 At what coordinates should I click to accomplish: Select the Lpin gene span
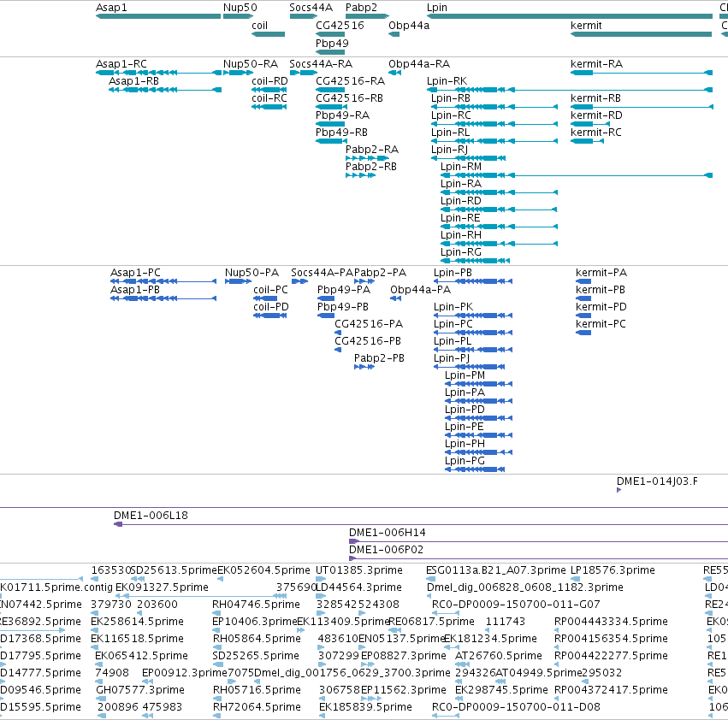570,16
